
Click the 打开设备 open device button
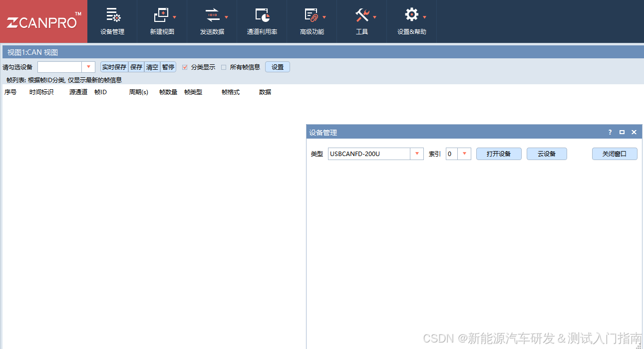click(499, 154)
